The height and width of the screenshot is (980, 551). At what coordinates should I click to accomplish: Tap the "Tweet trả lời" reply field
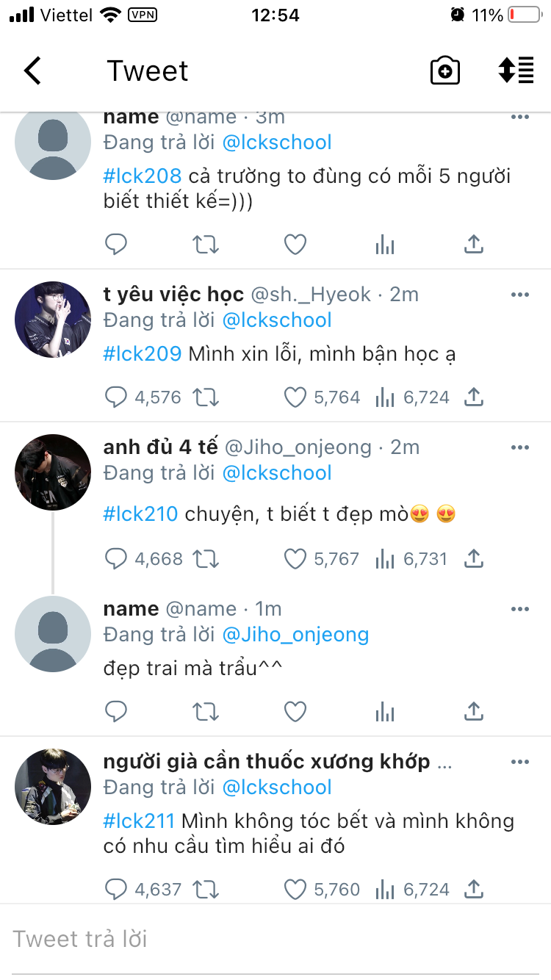coord(275,939)
